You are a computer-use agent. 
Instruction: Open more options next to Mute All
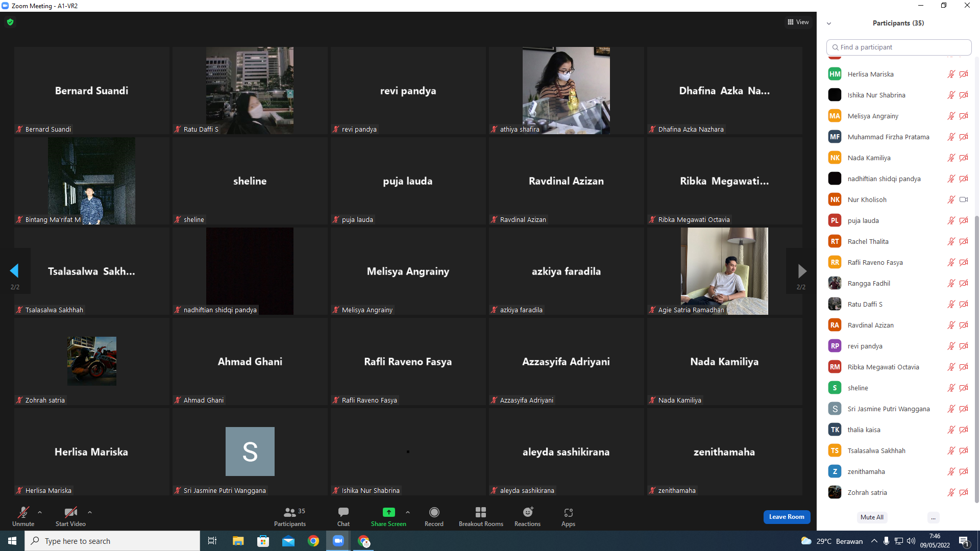pos(933,517)
